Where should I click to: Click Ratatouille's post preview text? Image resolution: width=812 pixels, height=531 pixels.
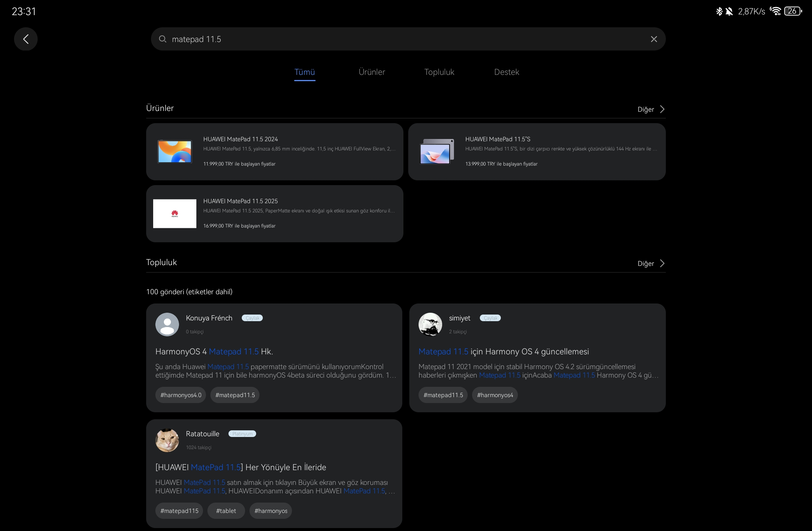[275, 487]
